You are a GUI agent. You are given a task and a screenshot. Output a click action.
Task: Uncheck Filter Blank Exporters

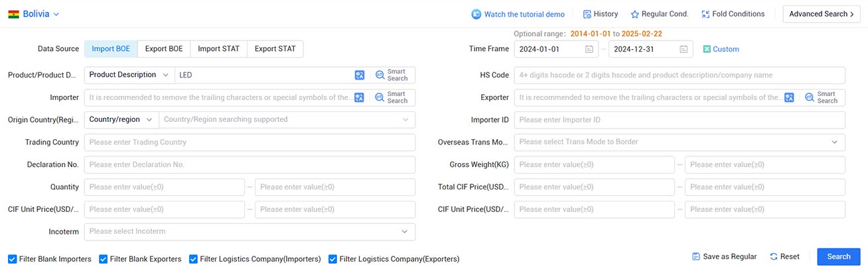pyautogui.click(x=103, y=259)
